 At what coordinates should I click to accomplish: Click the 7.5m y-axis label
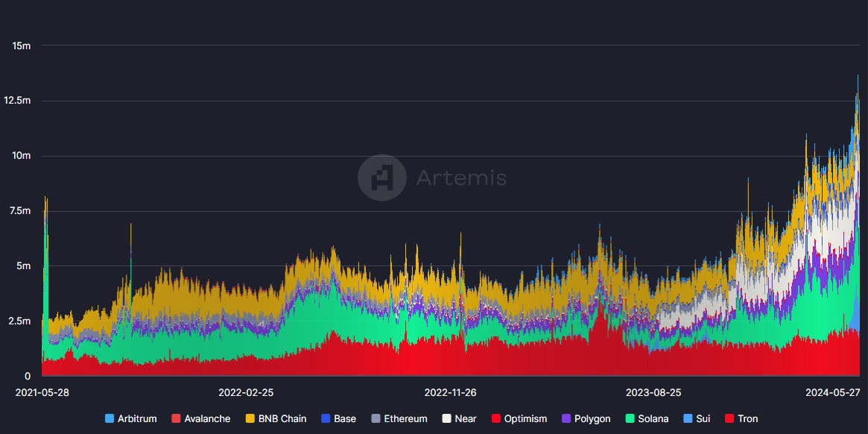pyautogui.click(x=20, y=210)
